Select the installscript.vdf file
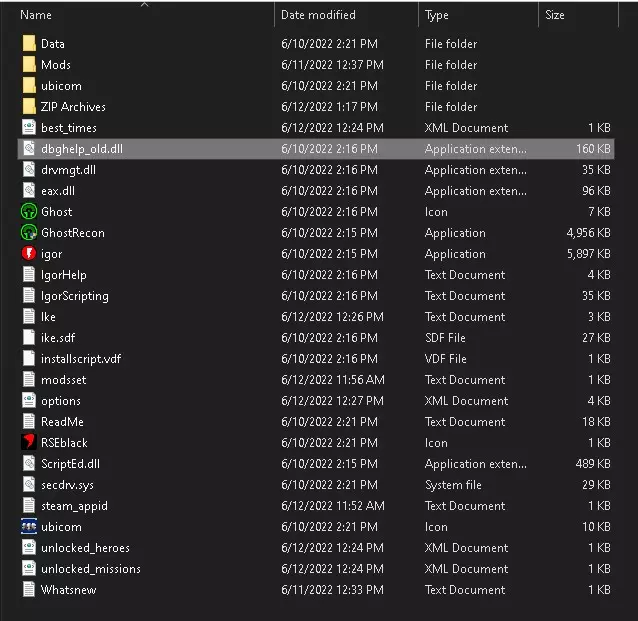The image size is (638, 621). coord(81,359)
